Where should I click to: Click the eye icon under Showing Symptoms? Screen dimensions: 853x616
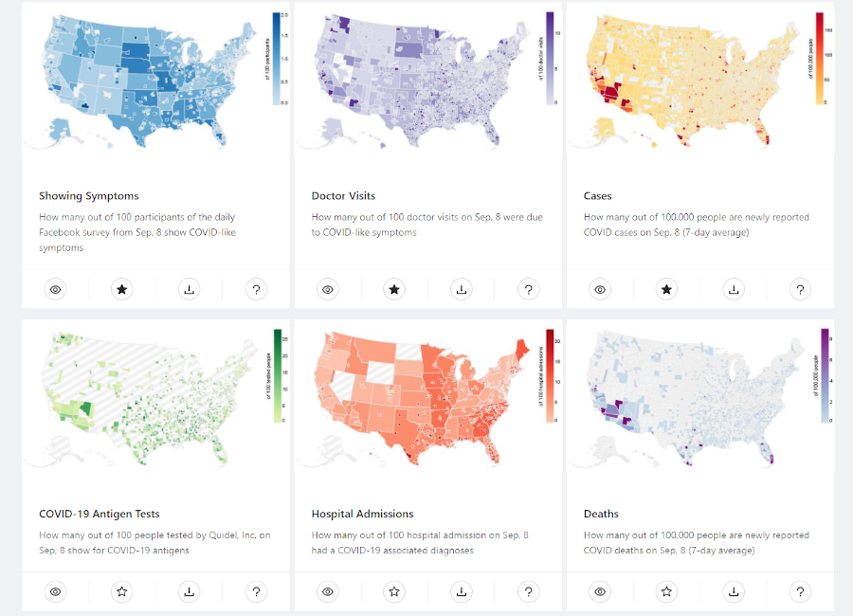56,289
